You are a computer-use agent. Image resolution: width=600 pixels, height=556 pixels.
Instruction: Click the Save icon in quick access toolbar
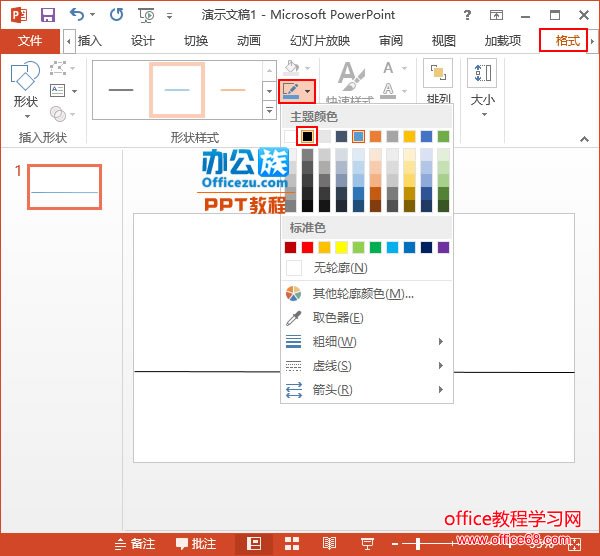coord(47,15)
